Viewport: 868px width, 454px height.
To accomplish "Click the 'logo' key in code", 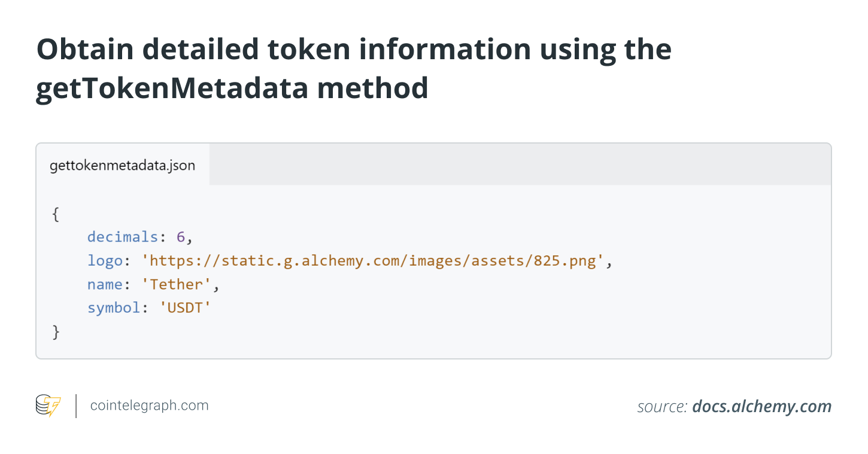I will (105, 261).
